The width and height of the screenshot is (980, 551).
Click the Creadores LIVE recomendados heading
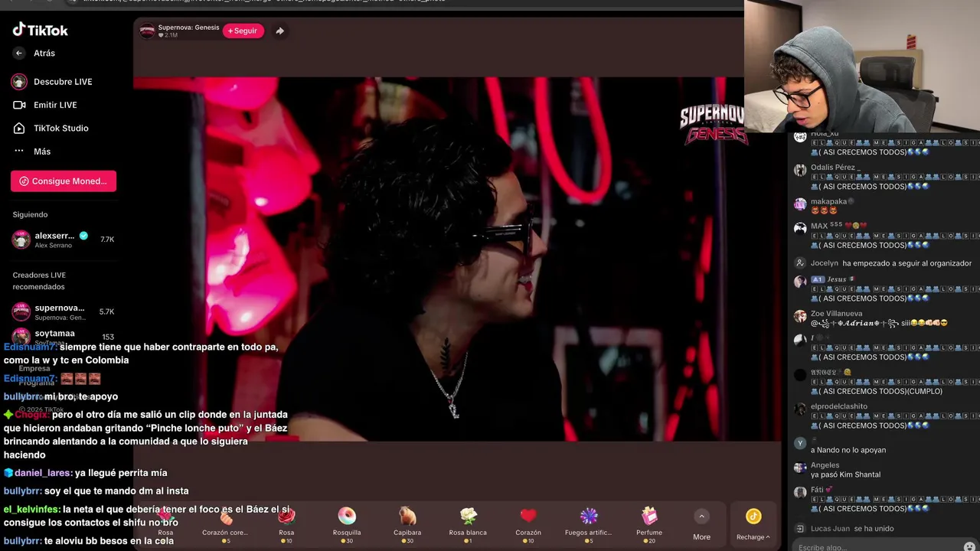(x=39, y=281)
